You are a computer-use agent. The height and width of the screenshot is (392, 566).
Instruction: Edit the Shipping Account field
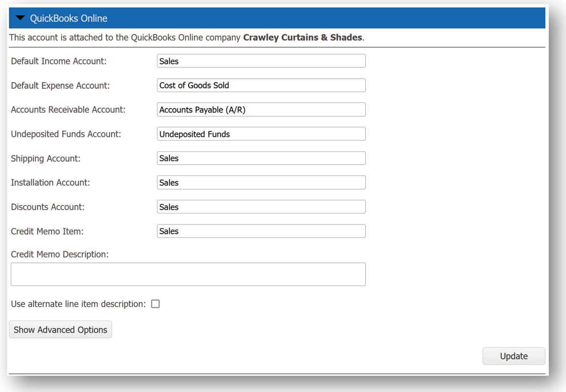[261, 158]
